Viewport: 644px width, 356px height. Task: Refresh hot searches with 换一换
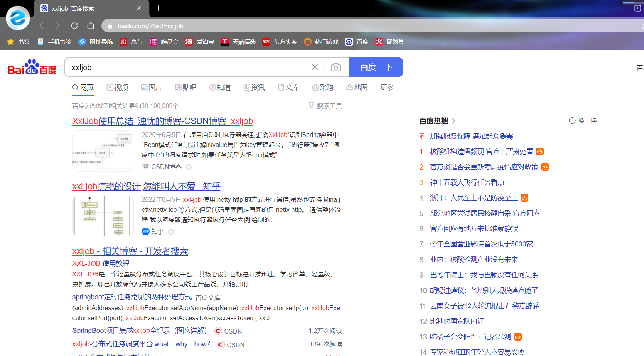pyautogui.click(x=583, y=121)
